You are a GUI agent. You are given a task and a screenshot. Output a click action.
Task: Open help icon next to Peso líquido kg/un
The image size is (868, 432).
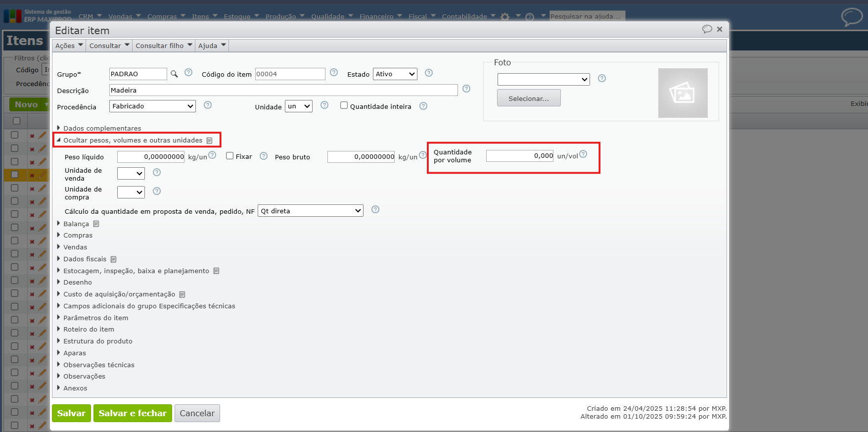[x=212, y=155]
